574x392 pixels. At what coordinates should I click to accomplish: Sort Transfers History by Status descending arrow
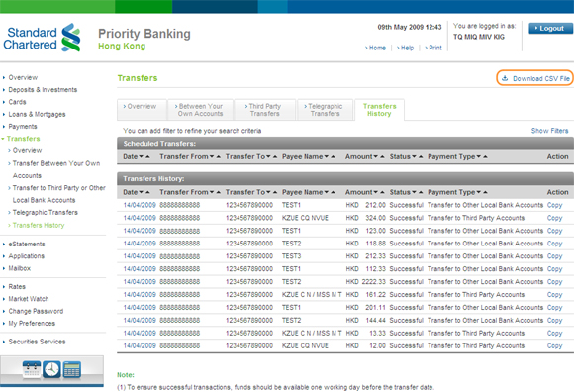tap(414, 192)
